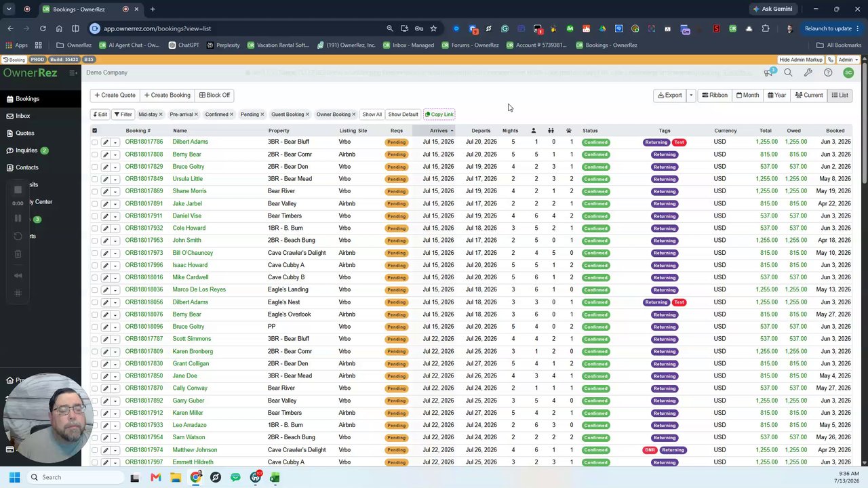
Task: Open the wrench settings icon
Action: tap(808, 73)
